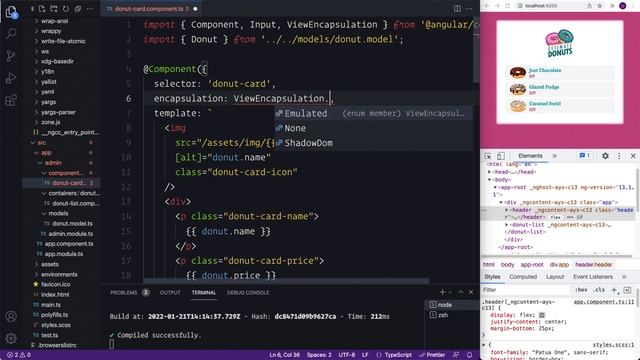Open the Manage gear in activity bar
640x360 pixels.
coord(11,338)
